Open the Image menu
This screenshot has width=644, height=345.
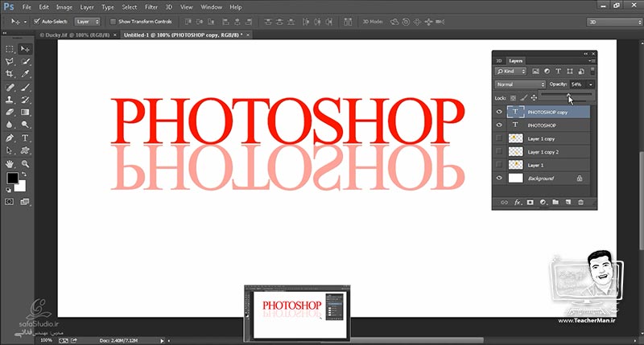[64, 7]
